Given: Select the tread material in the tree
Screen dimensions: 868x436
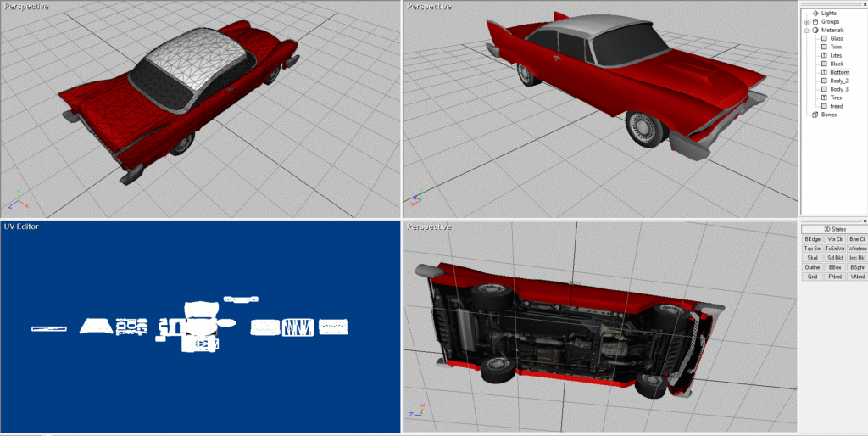Looking at the screenshot, I should click(x=836, y=106).
